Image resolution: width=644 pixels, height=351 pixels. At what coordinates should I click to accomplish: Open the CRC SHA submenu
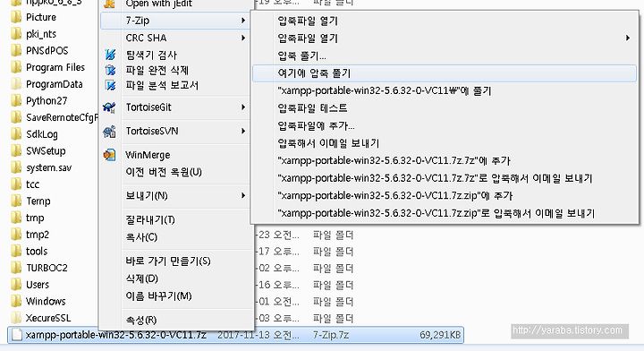(175, 38)
